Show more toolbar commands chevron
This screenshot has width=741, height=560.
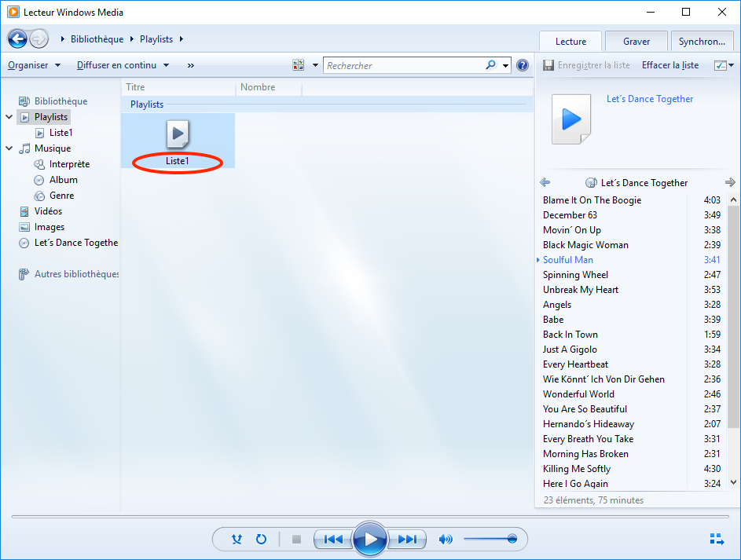click(190, 65)
